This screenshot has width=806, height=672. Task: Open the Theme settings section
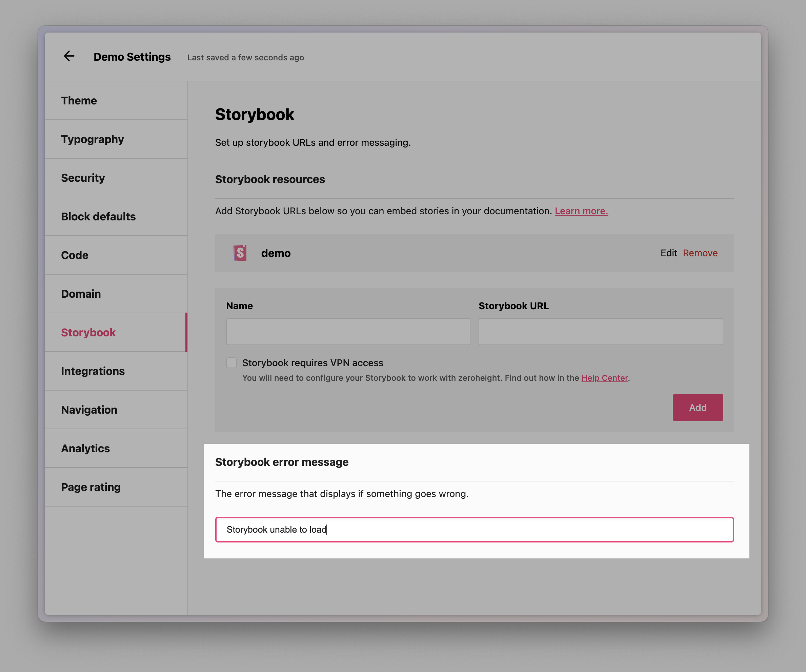[116, 101]
